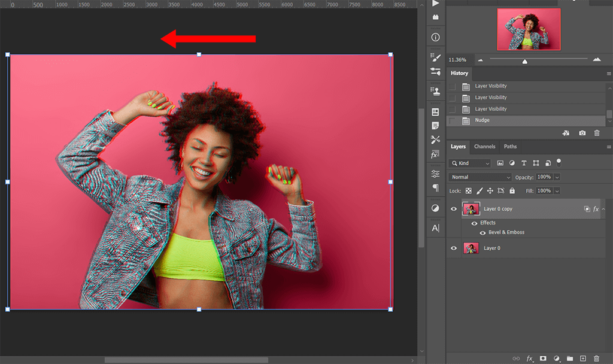Open the Add layer mask icon

544,359
